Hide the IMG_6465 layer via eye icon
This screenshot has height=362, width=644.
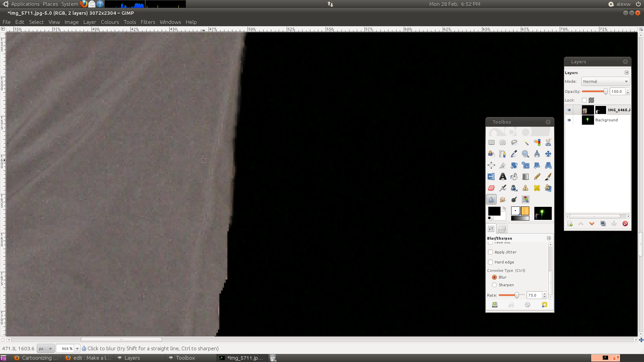(569, 110)
